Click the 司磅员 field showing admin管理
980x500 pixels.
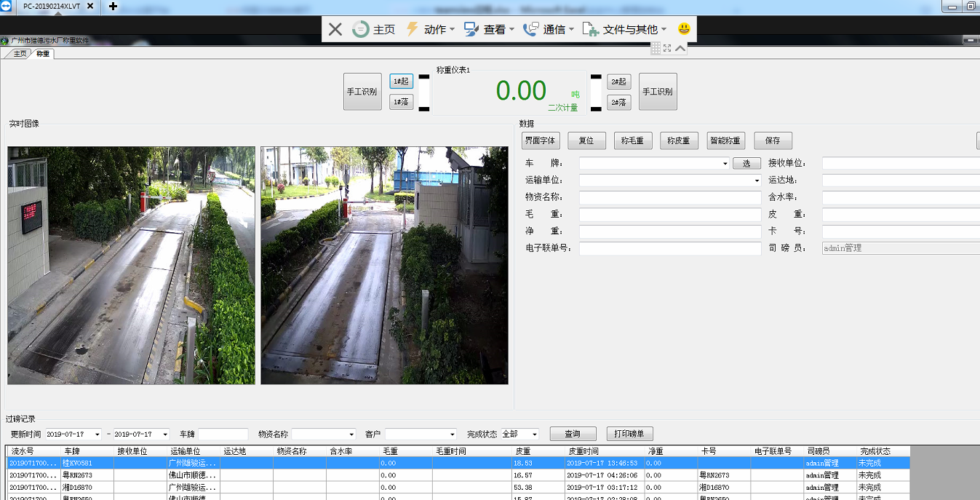point(901,248)
